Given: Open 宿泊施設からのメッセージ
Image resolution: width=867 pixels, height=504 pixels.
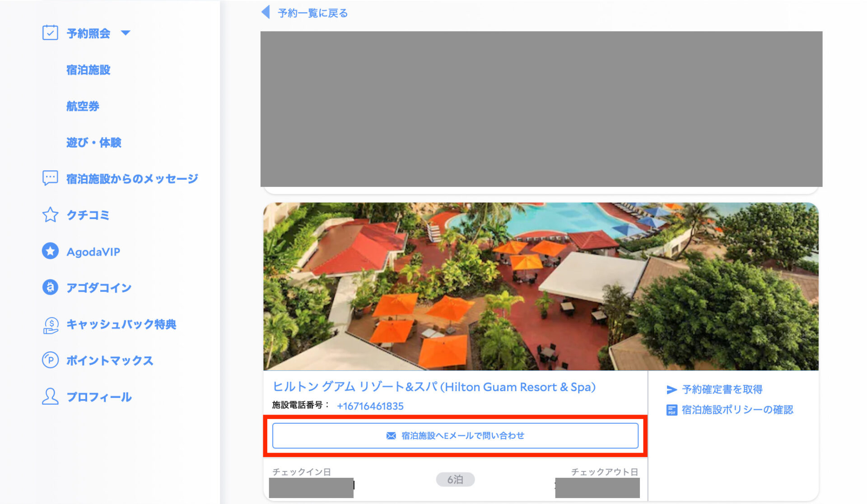Looking at the screenshot, I should (132, 179).
